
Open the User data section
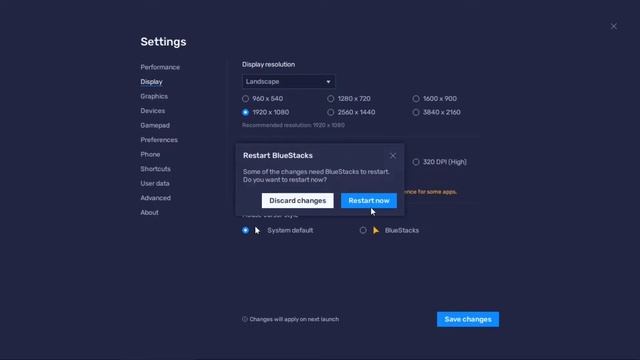coord(155,183)
